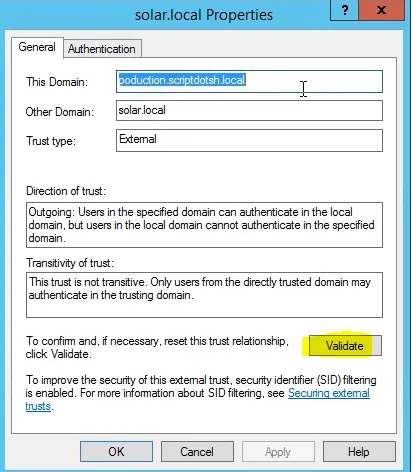Click the This Domain label
The height and width of the screenshot is (472, 412).
click(x=57, y=82)
